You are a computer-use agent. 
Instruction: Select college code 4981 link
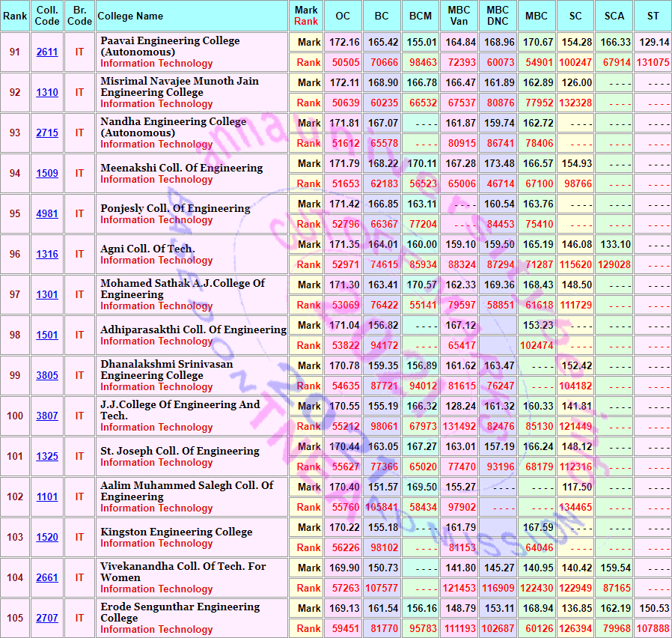click(47, 213)
